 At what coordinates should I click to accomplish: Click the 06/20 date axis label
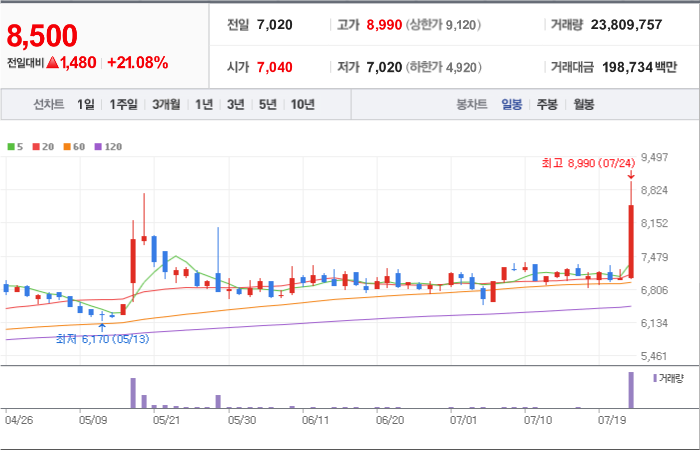pyautogui.click(x=390, y=420)
